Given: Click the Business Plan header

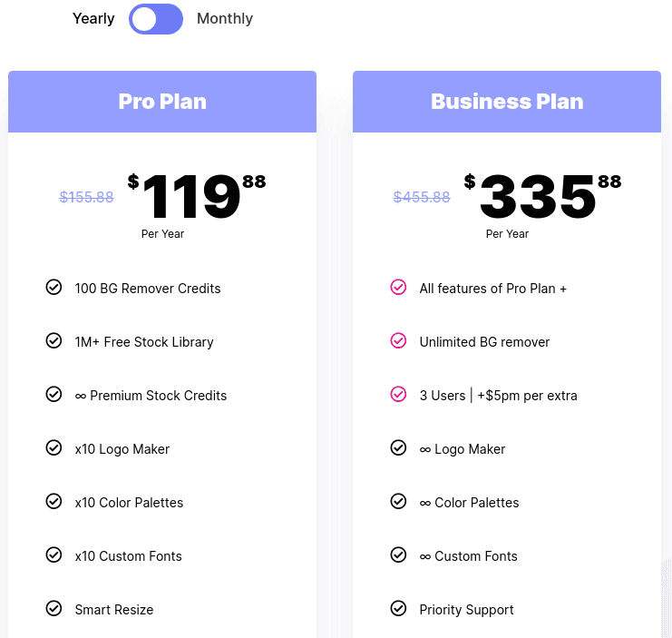Looking at the screenshot, I should pos(507,102).
